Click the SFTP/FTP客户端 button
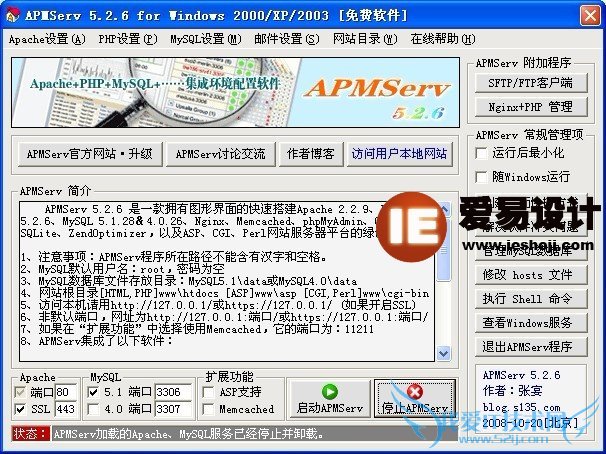Image resolution: width=606 pixels, height=454 pixels. [x=531, y=83]
